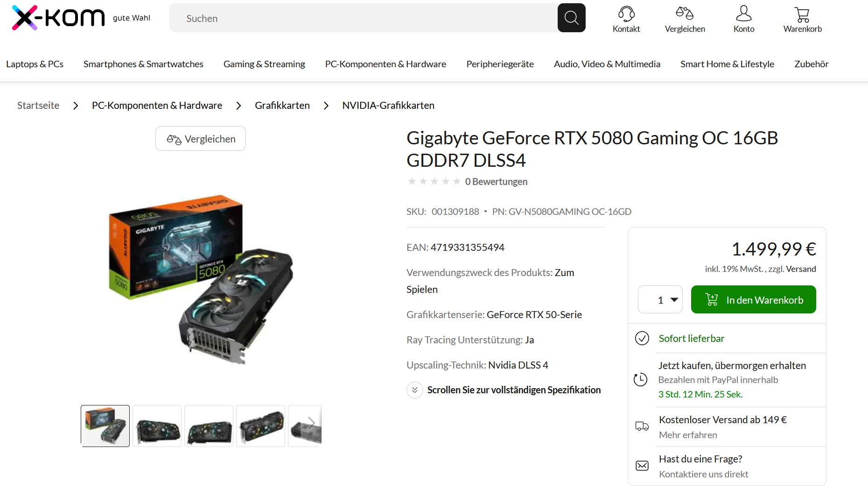Select the fourth product thumbnail
Viewport: 868px width, 497px height.
(x=261, y=426)
